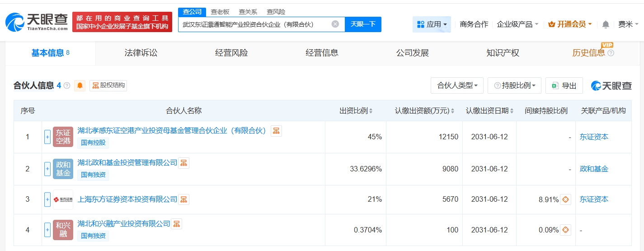Open equity structure icon for 湖北和兴融产业投资有限公司
Screen dimensions: 644x251
pos(176,223)
